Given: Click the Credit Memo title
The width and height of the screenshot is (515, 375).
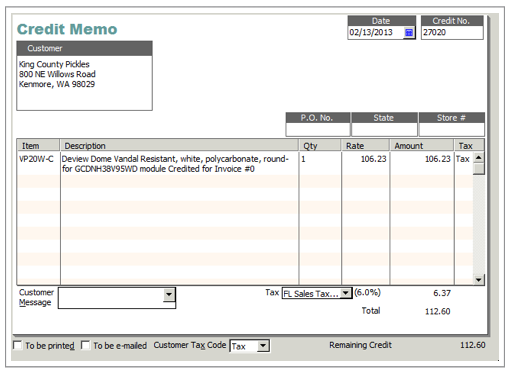Looking at the screenshot, I should 67,29.
